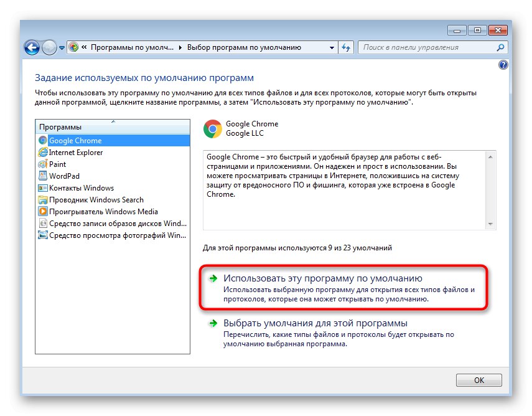Select Google Chrome in programs list
This screenshot has height=416, width=532.
click(113, 141)
